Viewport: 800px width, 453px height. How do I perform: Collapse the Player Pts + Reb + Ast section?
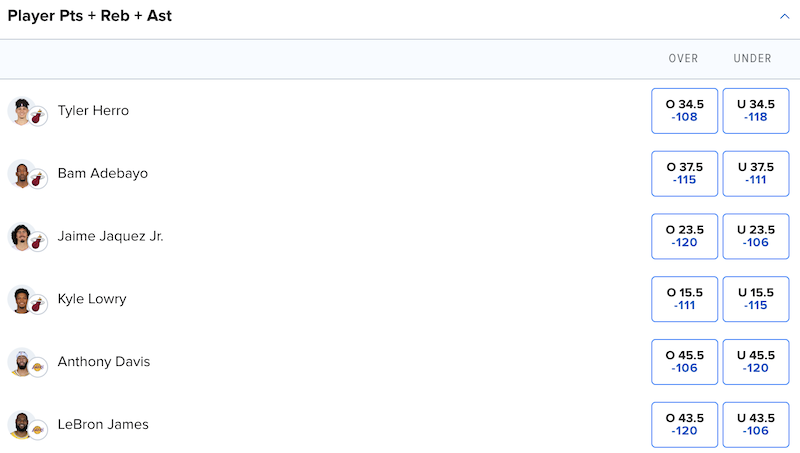coord(784,16)
